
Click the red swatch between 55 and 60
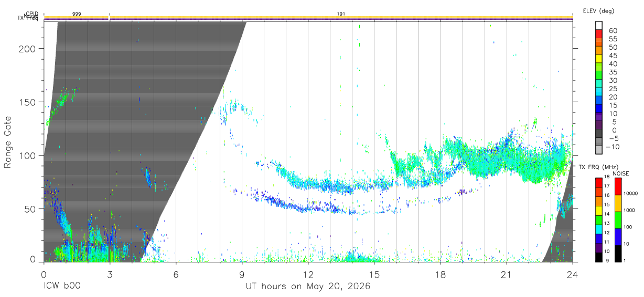[x=599, y=35]
